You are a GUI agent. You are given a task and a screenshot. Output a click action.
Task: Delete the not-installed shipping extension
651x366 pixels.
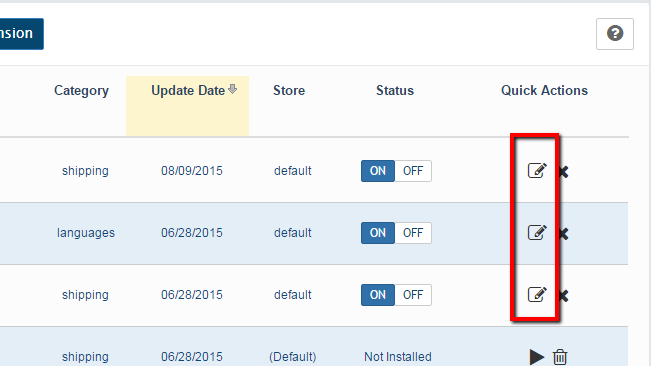(560, 357)
